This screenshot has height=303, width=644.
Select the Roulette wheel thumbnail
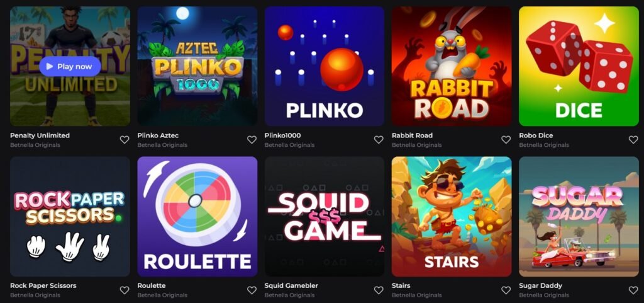click(197, 216)
